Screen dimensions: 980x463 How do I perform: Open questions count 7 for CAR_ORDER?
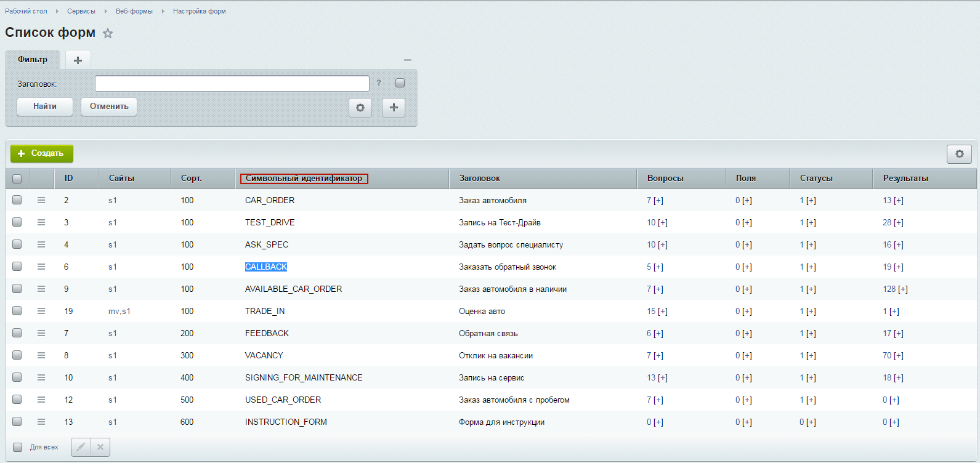pos(649,200)
